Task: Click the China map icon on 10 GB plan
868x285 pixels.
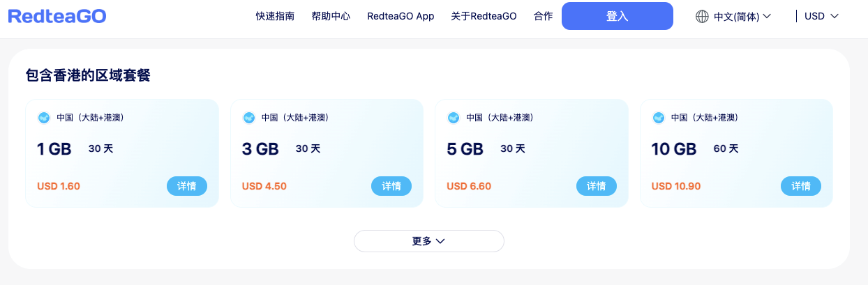Action: pos(658,118)
